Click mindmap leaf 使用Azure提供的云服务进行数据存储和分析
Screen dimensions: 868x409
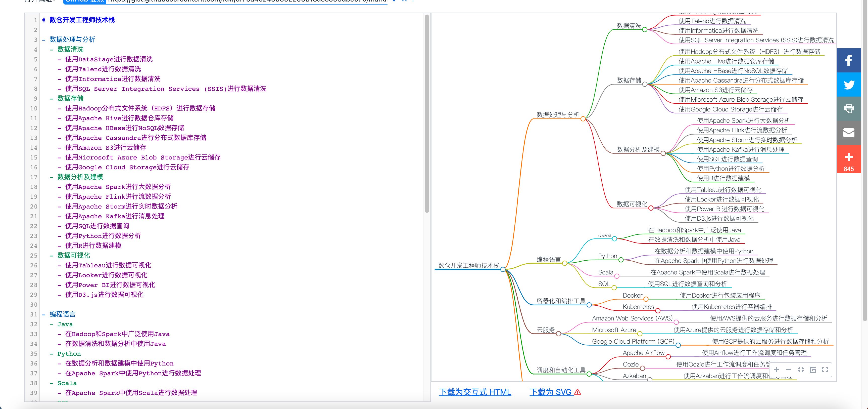[733, 330]
